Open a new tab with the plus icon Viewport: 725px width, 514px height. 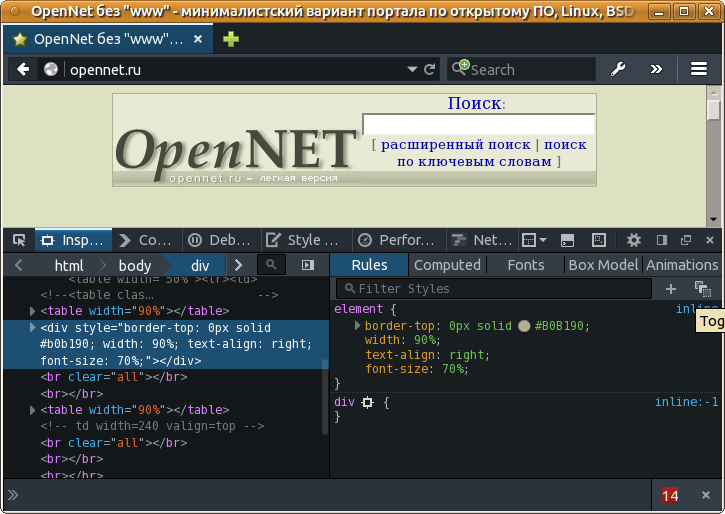(x=231, y=40)
